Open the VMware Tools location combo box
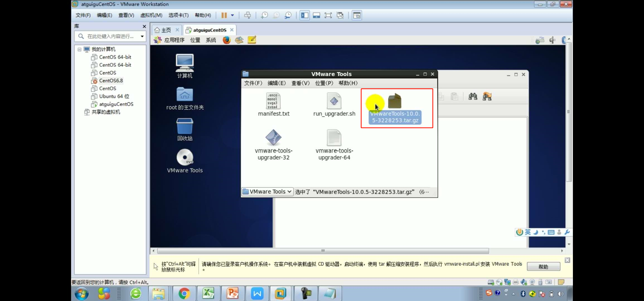This screenshot has width=644, height=301. pyautogui.click(x=267, y=191)
